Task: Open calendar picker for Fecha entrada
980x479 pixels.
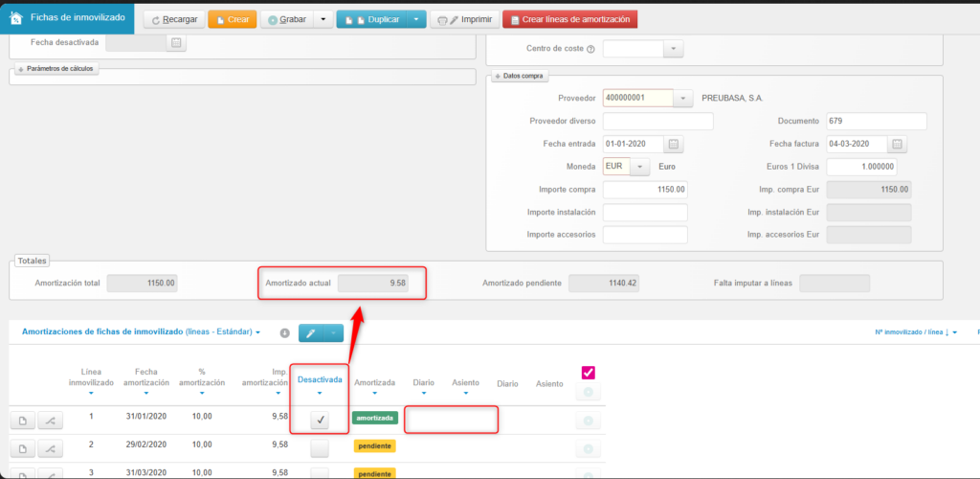Action: (x=673, y=144)
